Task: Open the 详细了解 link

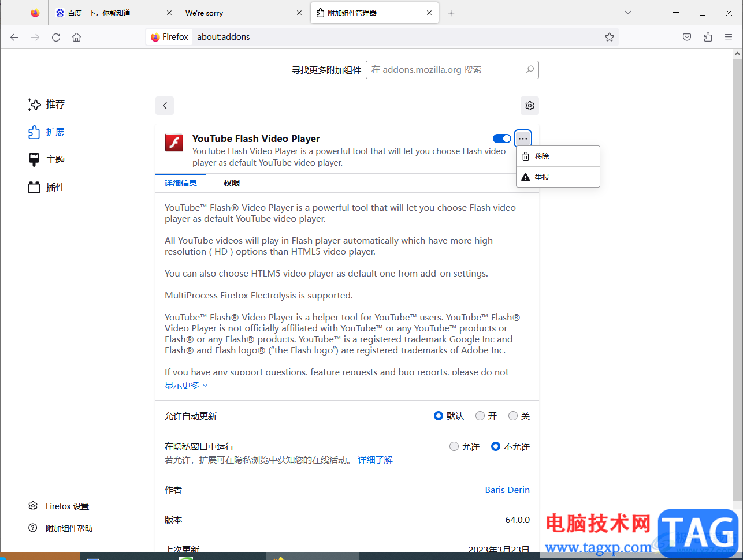Action: click(376, 460)
